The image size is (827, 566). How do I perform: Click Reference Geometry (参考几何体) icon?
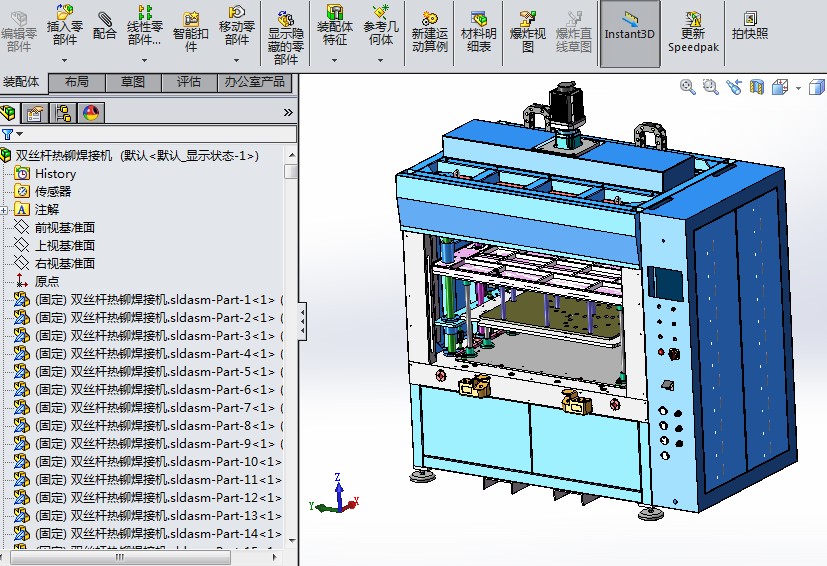pos(380,26)
